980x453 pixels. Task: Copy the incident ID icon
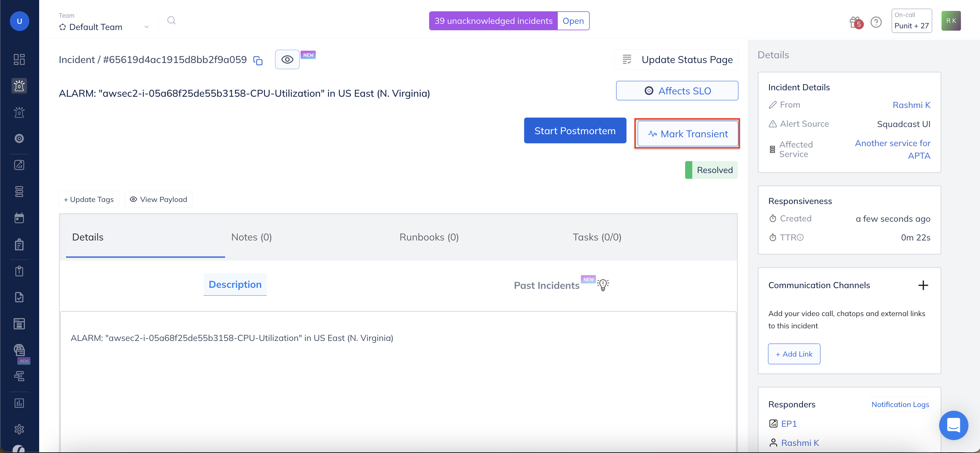click(258, 61)
